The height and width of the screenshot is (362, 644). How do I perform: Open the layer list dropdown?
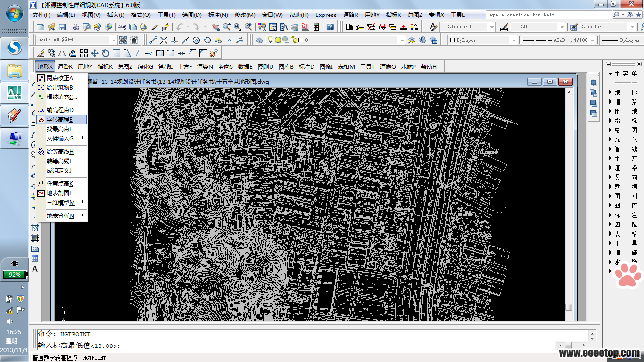pyautogui.click(x=402, y=40)
